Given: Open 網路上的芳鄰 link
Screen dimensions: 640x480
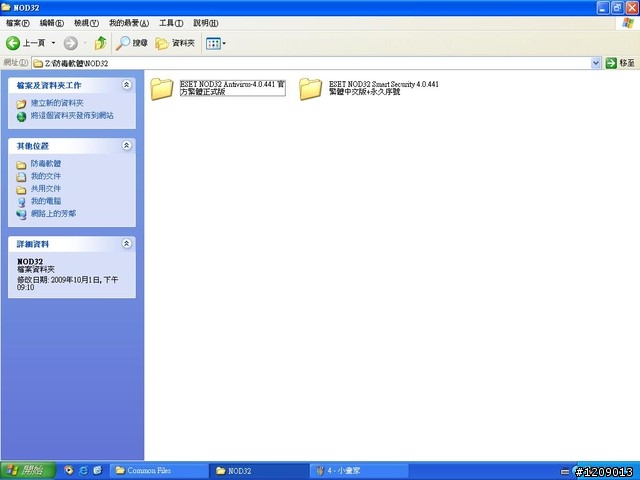Looking at the screenshot, I should (x=53, y=213).
